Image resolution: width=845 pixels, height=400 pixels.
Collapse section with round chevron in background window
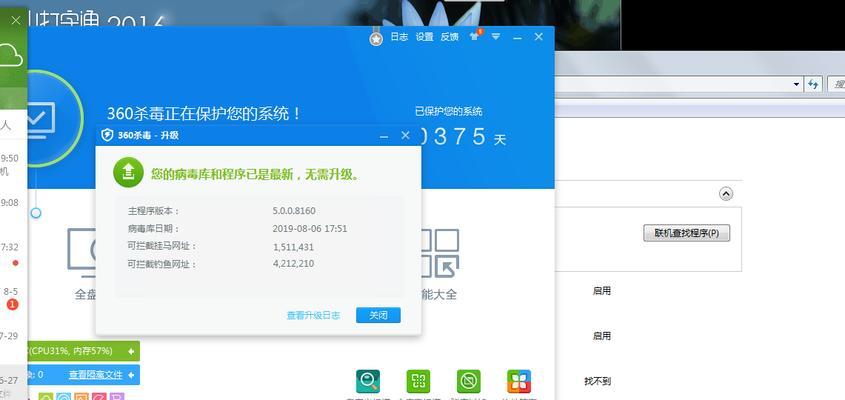click(726, 194)
